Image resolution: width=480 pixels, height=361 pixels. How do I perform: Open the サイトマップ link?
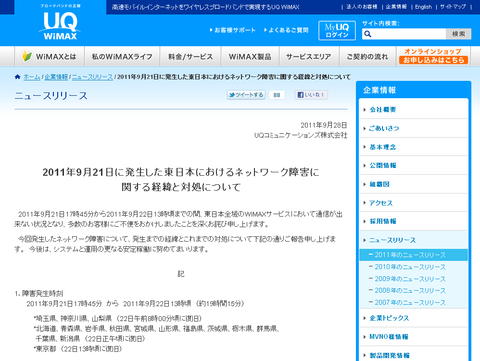tap(453, 7)
